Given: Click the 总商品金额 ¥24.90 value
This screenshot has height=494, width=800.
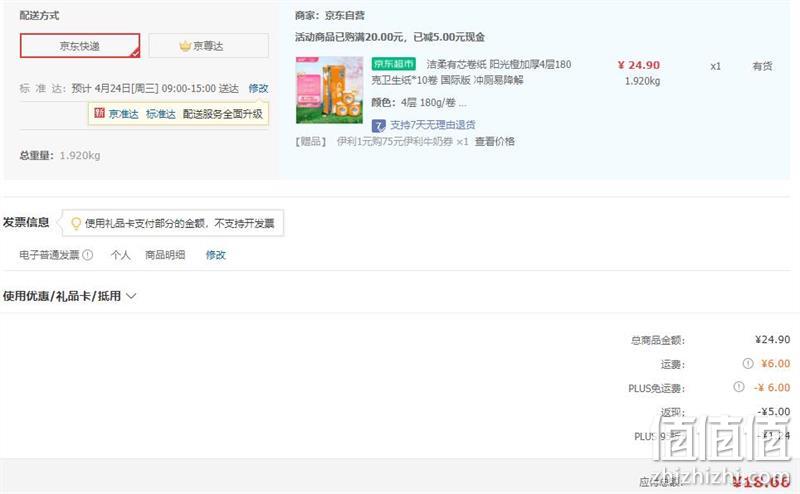Looking at the screenshot, I should coord(772,339).
